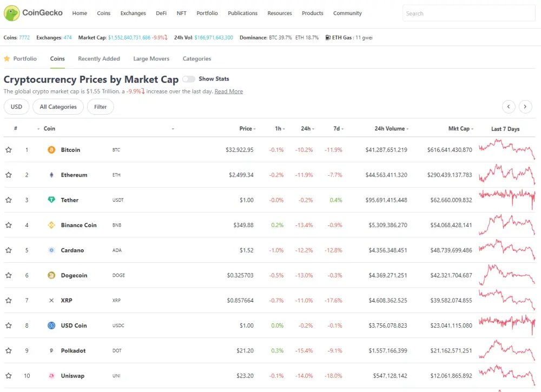Sort by 1h change column
Screen dimensions: 541x392
(x=280, y=129)
